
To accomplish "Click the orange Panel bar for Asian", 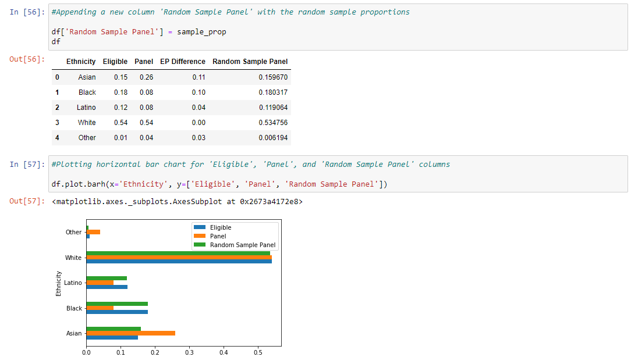I will pyautogui.click(x=130, y=333).
